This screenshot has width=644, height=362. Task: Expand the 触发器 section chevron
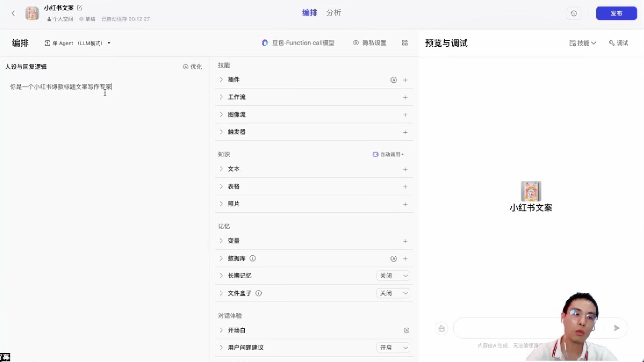(221, 132)
